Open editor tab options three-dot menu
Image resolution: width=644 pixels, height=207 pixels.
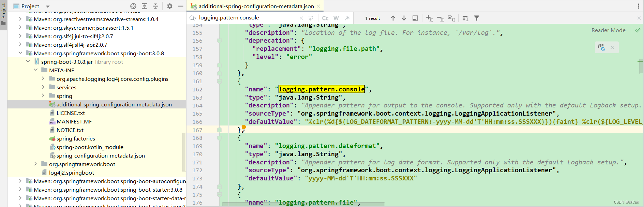639,6
